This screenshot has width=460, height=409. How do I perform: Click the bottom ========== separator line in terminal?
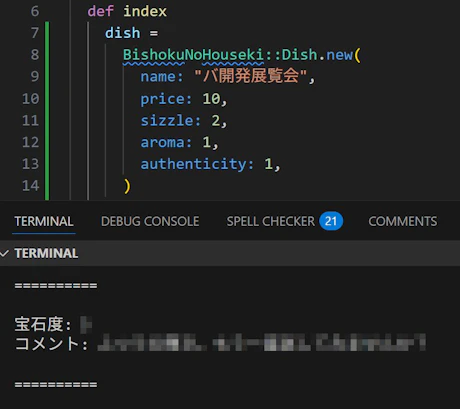[56, 384]
